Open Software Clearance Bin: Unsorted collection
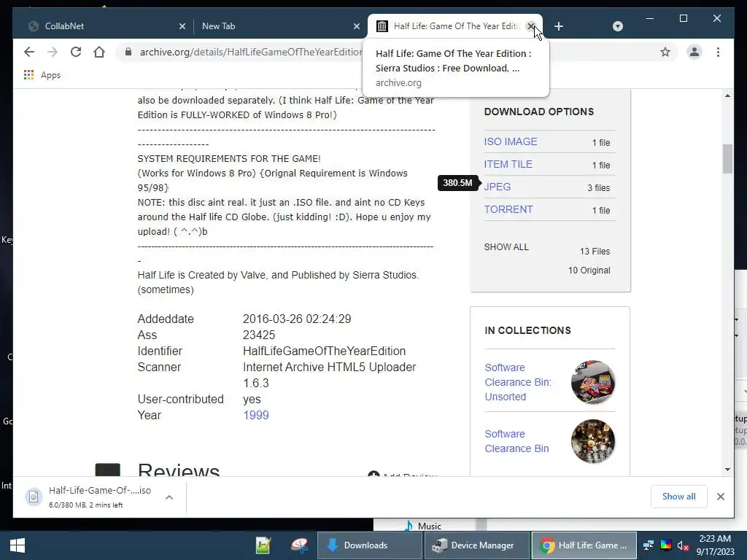Viewport: 747px width, 560px height. click(518, 382)
